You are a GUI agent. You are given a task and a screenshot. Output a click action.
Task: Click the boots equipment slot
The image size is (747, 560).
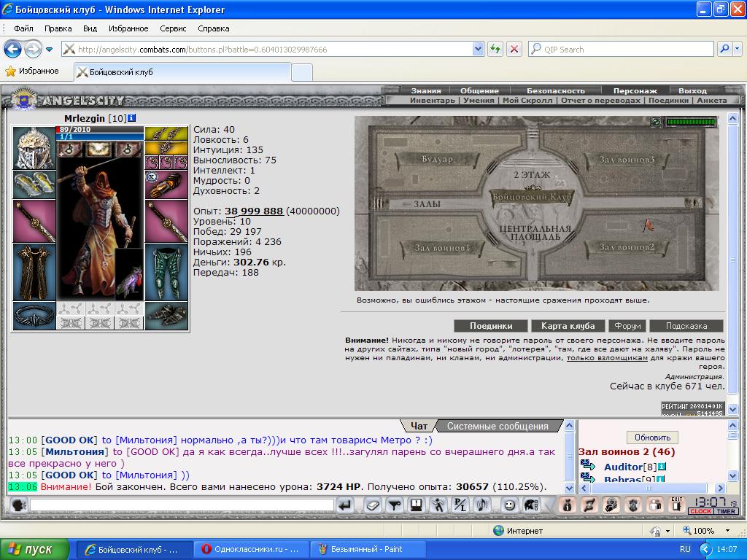[x=166, y=316]
